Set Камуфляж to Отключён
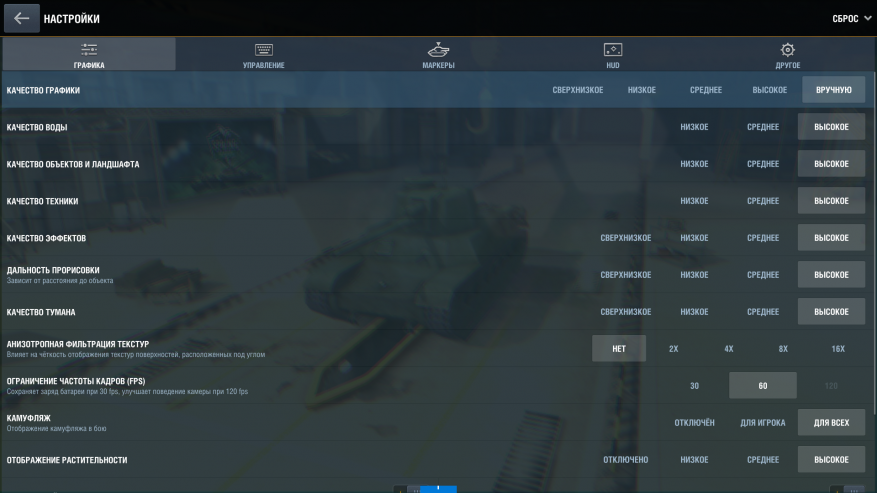The width and height of the screenshot is (877, 493). pyautogui.click(x=694, y=422)
